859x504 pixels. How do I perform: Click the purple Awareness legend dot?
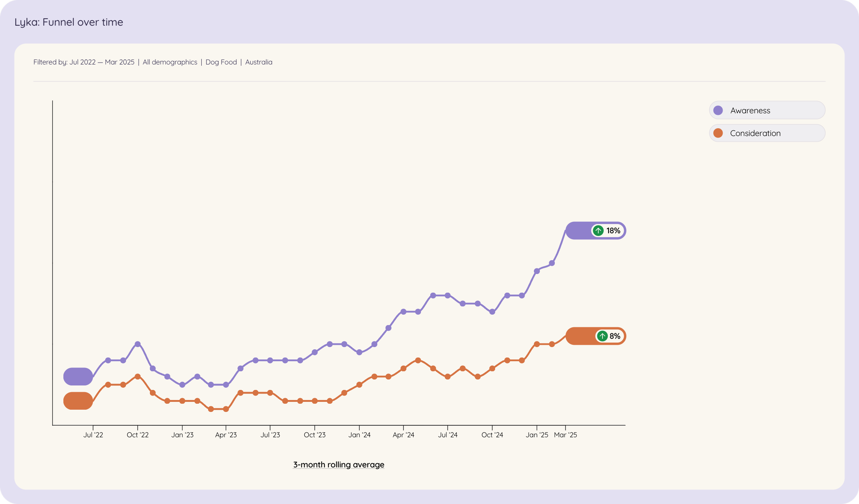(x=718, y=110)
